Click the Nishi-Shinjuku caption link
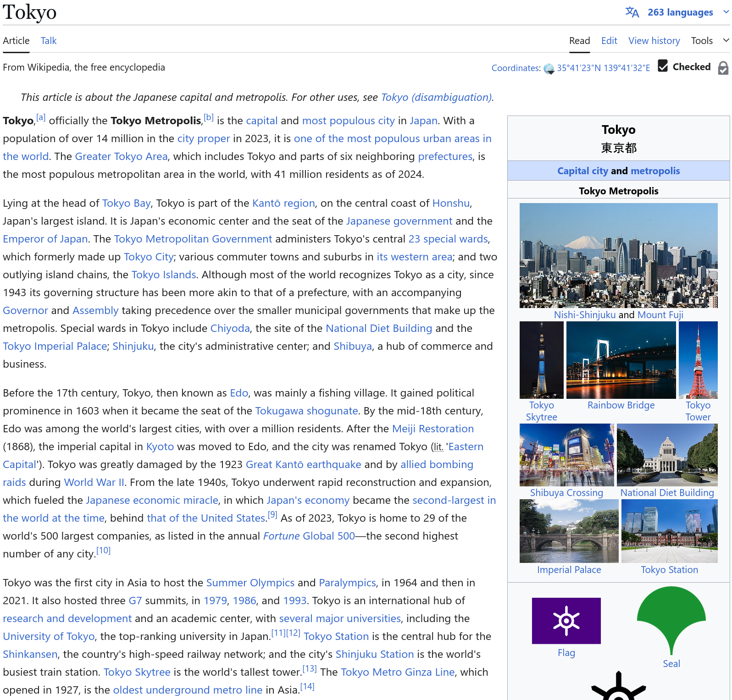The height and width of the screenshot is (700, 732). [585, 315]
